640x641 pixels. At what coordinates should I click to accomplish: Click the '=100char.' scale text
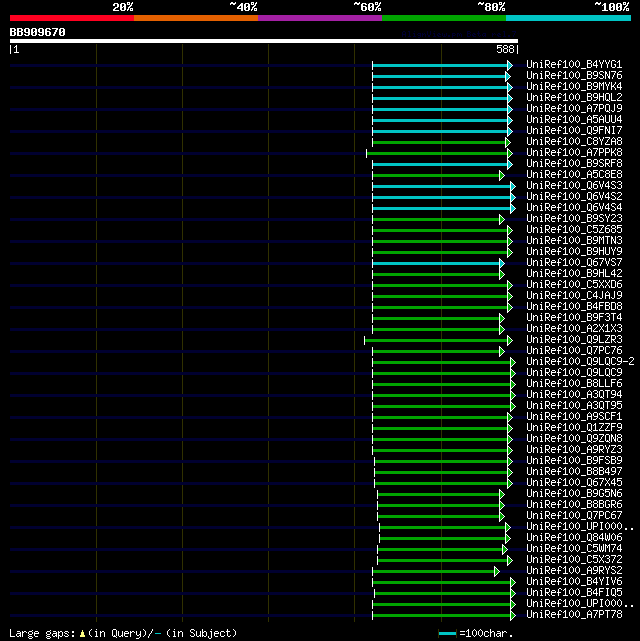pyautogui.click(x=486, y=634)
